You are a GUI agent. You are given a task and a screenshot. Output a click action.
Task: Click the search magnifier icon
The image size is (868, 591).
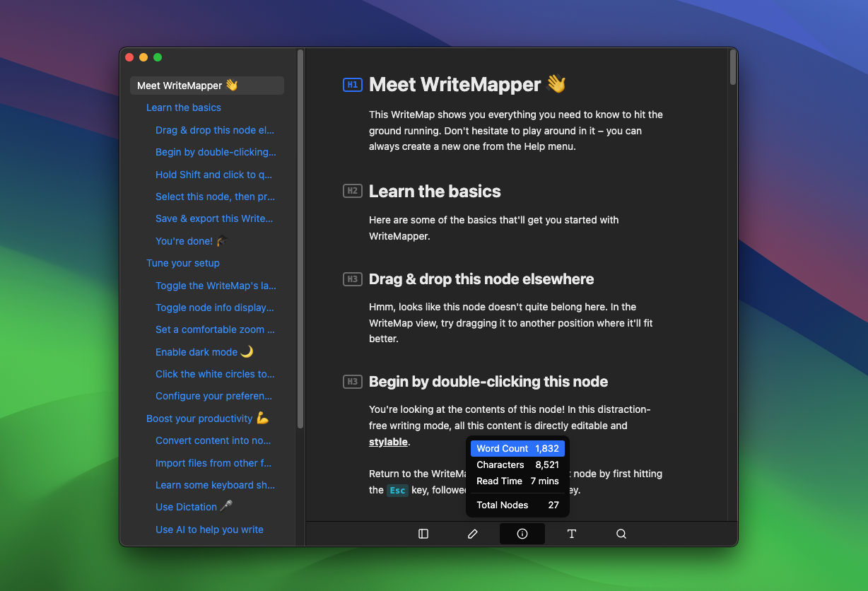[x=621, y=534]
